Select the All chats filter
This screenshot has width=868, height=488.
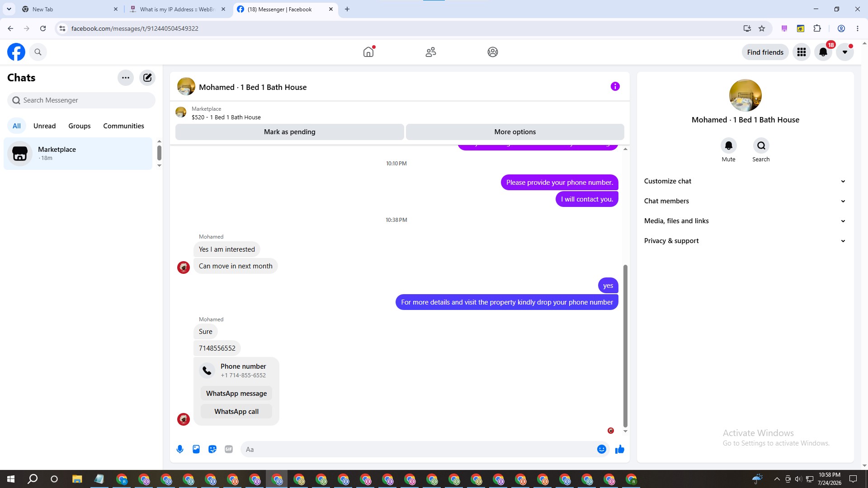coord(17,126)
